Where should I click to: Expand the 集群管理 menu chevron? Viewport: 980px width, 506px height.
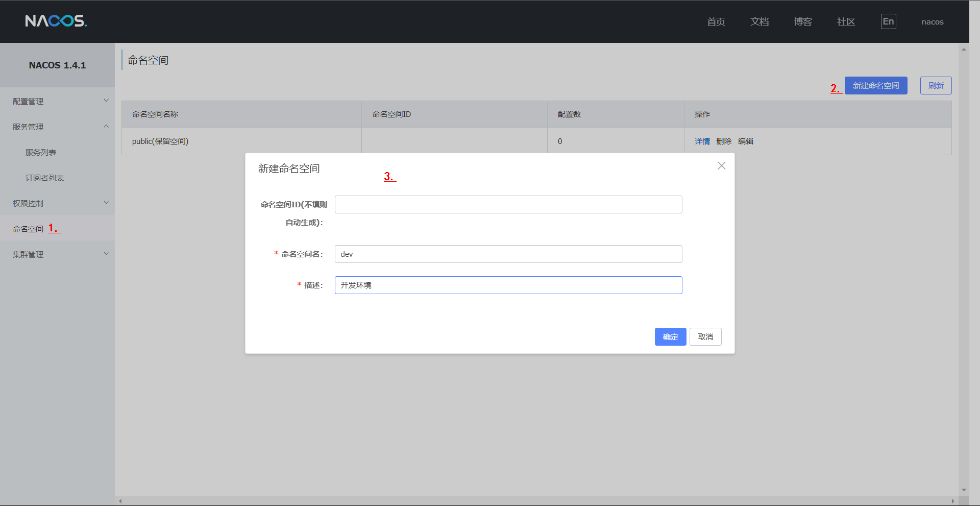click(x=106, y=254)
